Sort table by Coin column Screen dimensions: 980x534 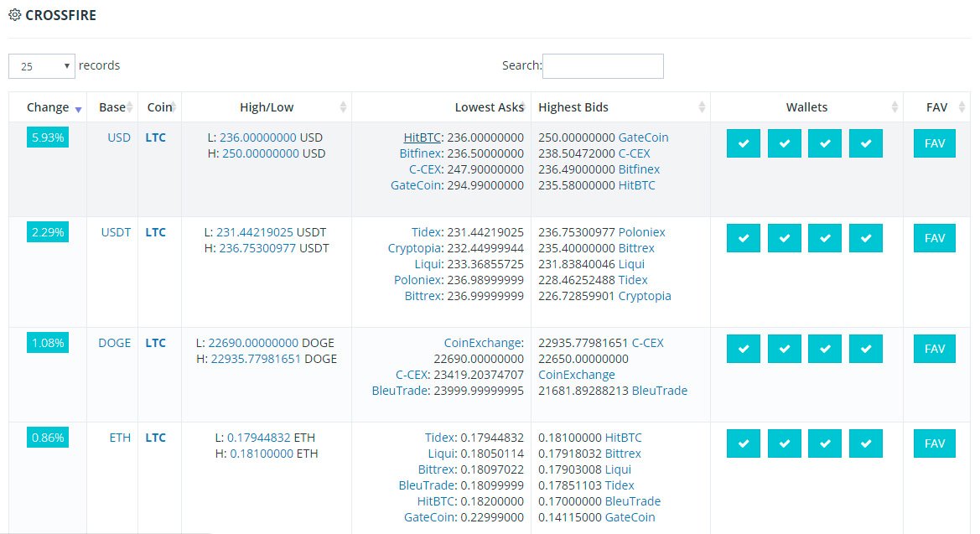click(x=160, y=107)
